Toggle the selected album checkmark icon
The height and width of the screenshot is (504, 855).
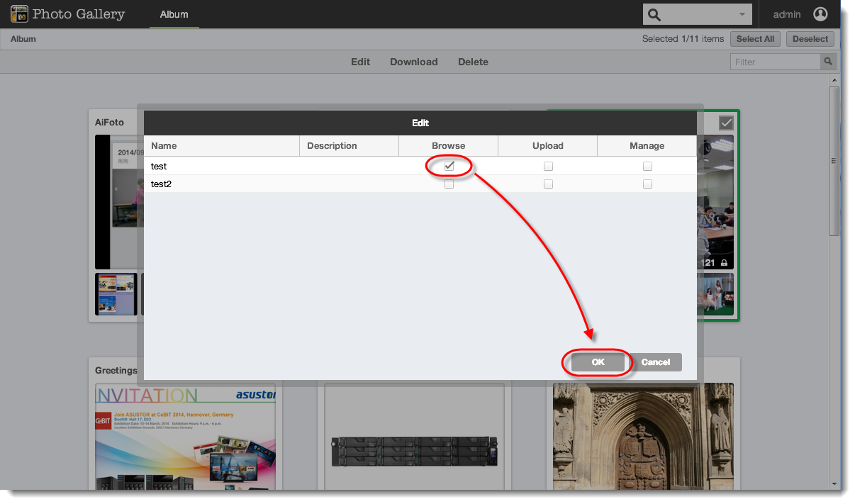726,123
